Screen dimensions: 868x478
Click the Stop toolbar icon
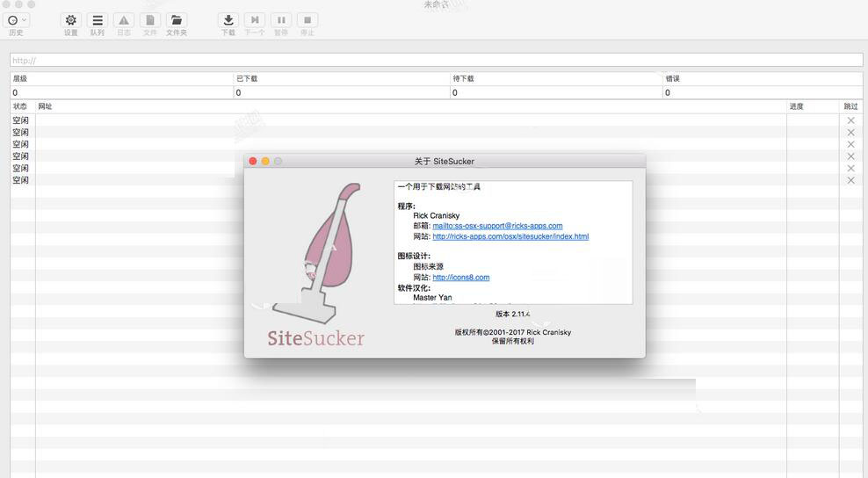pyautogui.click(x=307, y=20)
